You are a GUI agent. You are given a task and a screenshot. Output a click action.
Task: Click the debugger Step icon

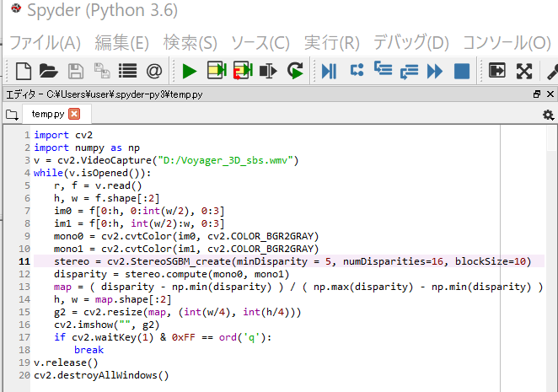tap(357, 70)
